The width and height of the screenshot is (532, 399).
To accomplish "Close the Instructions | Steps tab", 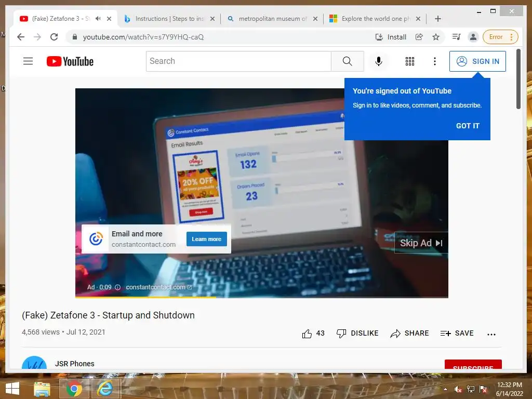I will tap(212, 19).
